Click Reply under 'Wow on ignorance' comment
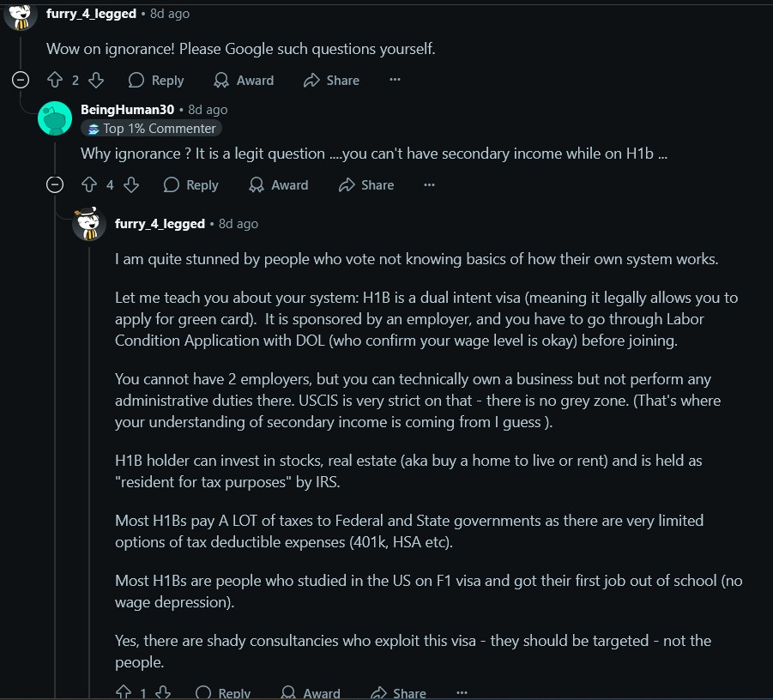 [156, 80]
